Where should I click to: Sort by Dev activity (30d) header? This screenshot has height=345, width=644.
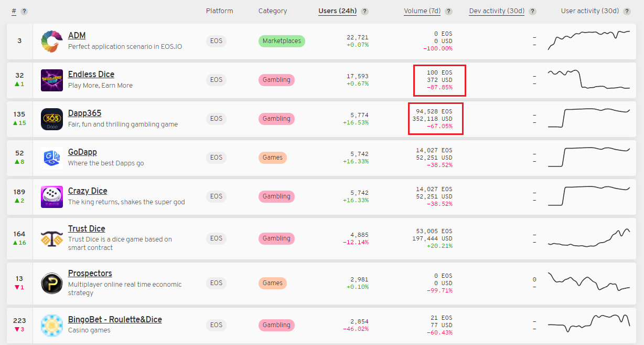pos(497,11)
